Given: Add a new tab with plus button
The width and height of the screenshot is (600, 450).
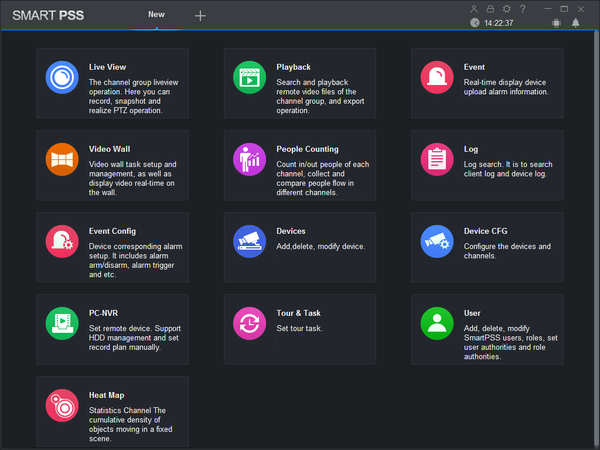Looking at the screenshot, I should [200, 16].
